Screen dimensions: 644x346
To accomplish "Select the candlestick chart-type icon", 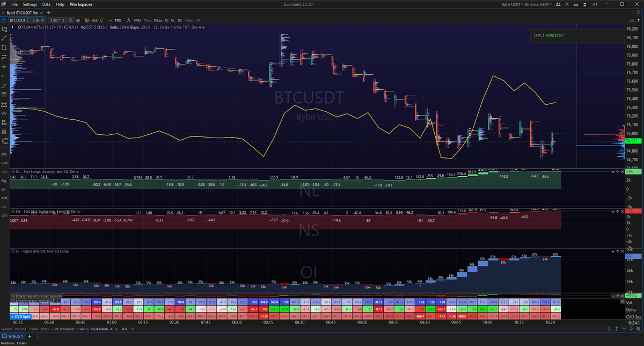I will coord(101,20).
